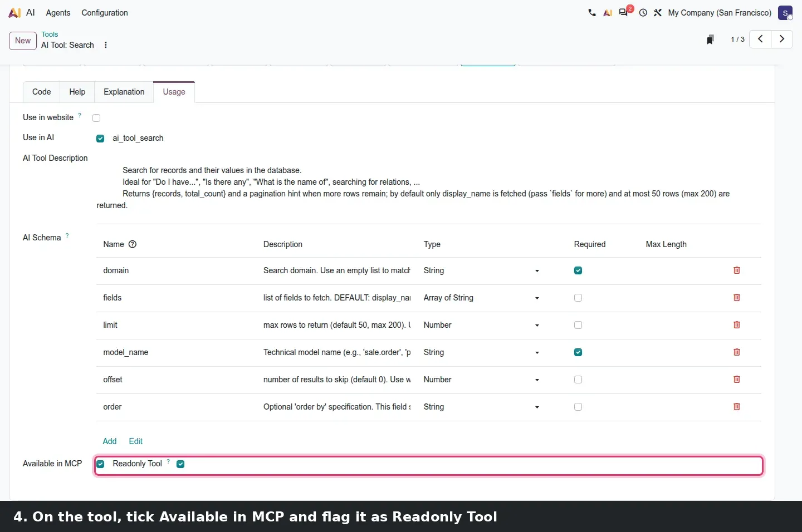Image resolution: width=802 pixels, height=532 pixels.
Task: Toggle the Readonly Tool checkbox
Action: pyautogui.click(x=180, y=464)
